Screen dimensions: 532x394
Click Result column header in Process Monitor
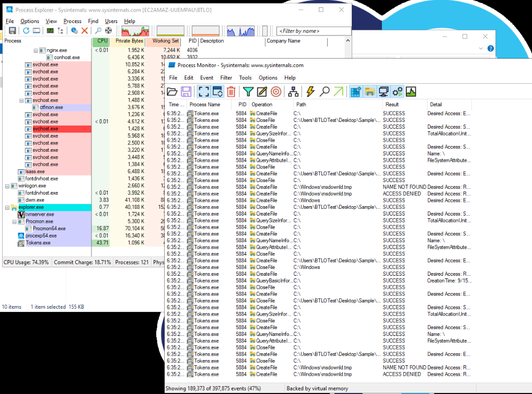pos(404,105)
